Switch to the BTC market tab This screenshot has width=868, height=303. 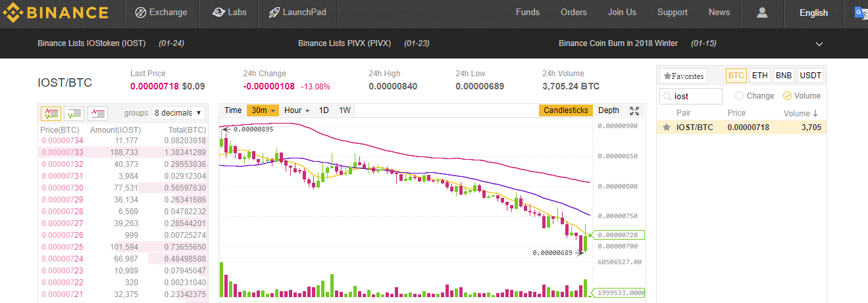coord(736,76)
